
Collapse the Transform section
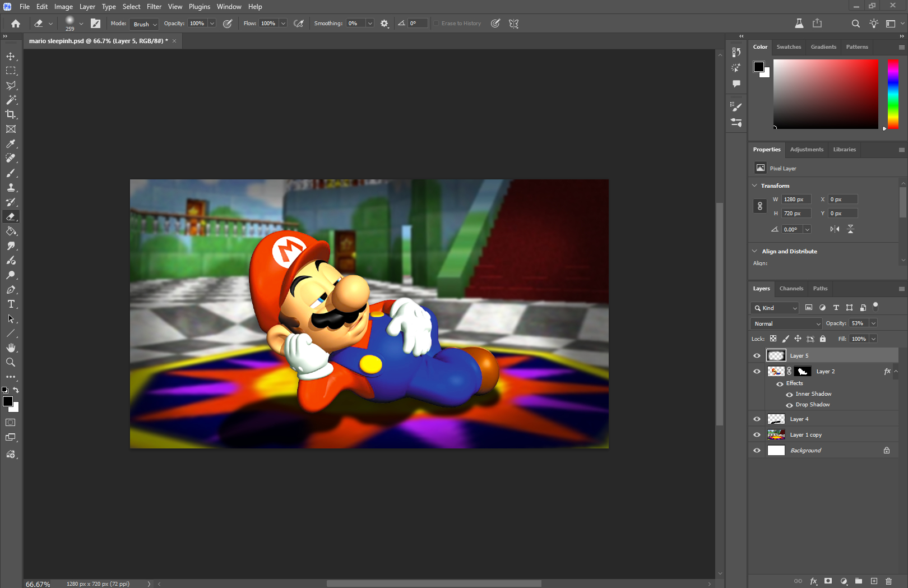(x=754, y=186)
